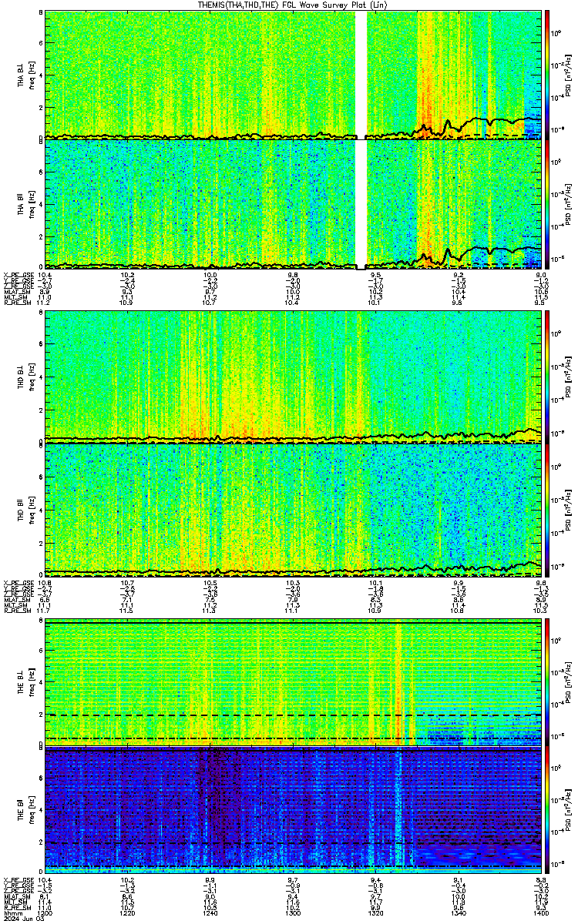Screen dimensions: 578x924
Task: Click the 1300 time tick label
Action: click(x=293, y=912)
